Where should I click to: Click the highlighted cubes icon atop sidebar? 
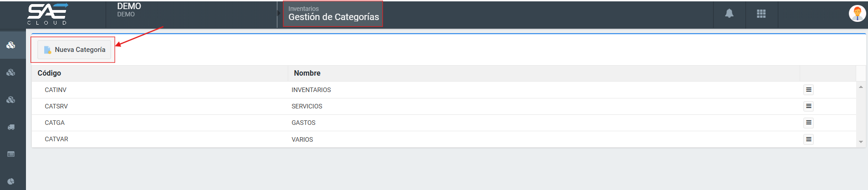[11, 45]
